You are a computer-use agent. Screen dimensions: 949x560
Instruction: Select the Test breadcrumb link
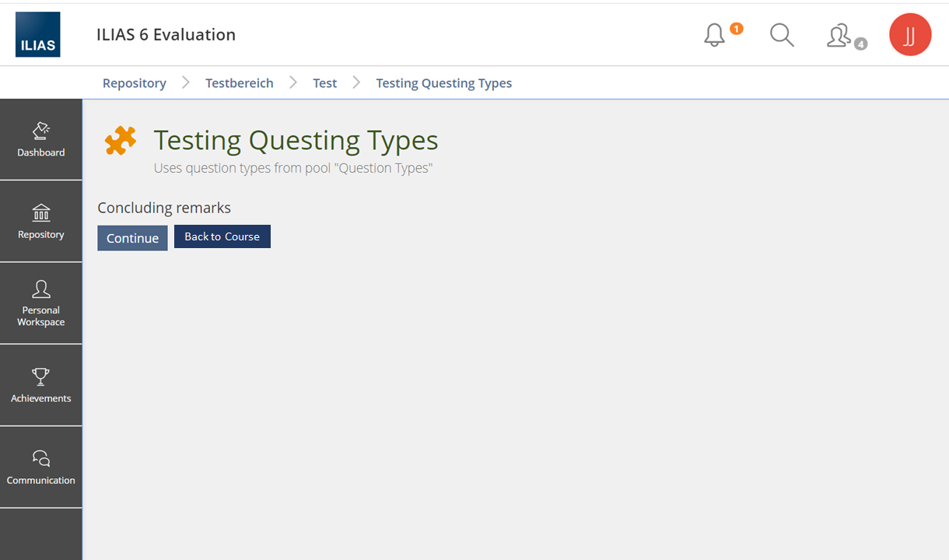pyautogui.click(x=324, y=83)
